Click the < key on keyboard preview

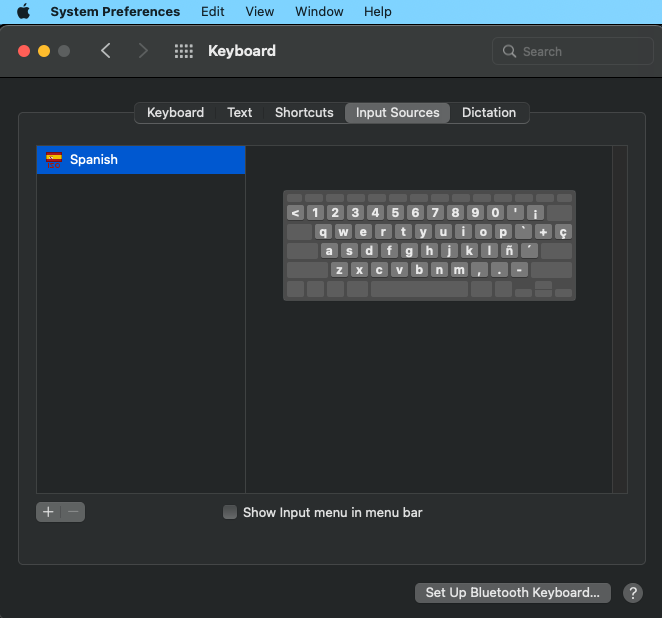coord(296,213)
